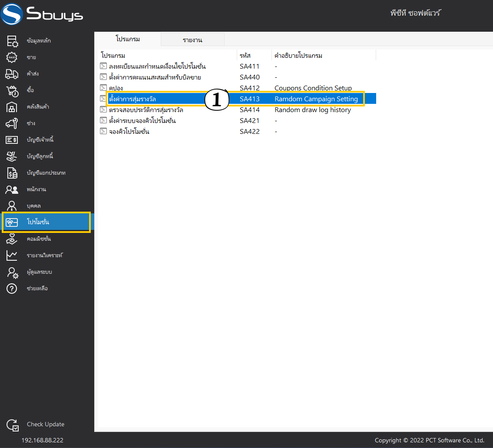The height and width of the screenshot is (448, 493).
Task: Click Ramdom Campaign Setting description
Action: tap(316, 99)
